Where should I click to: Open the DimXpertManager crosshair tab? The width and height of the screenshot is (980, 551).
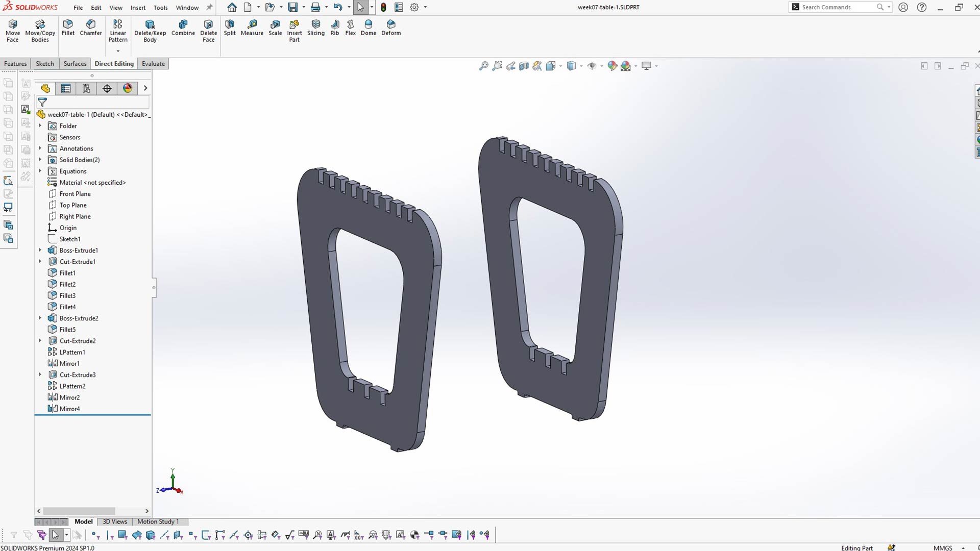[107, 88]
